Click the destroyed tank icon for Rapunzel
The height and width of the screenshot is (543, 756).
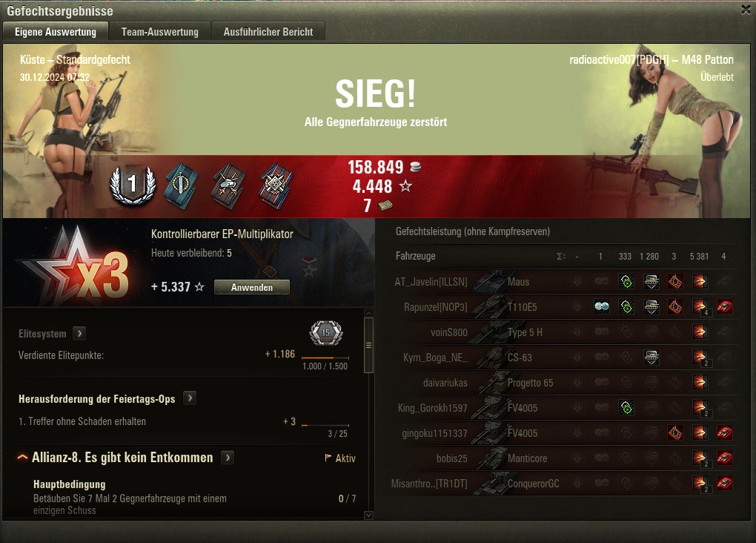point(724,306)
